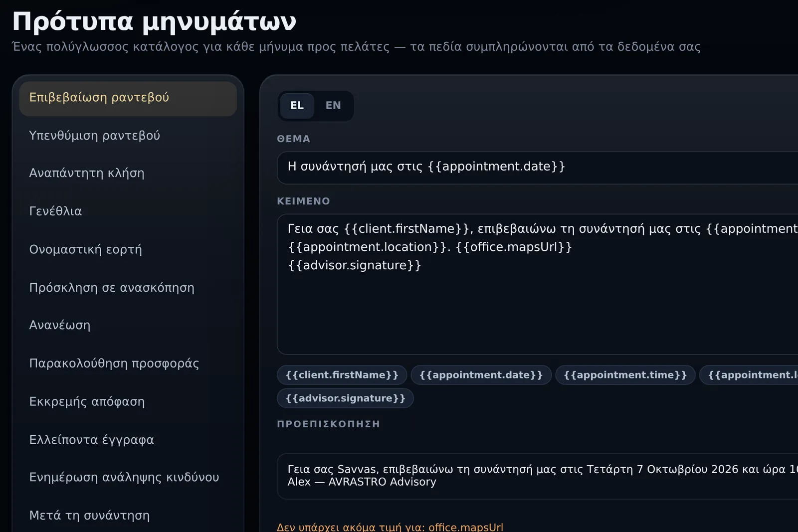Insert the {{appointment.time}} placeholder chip
The width and height of the screenshot is (798, 532).
[x=625, y=375]
